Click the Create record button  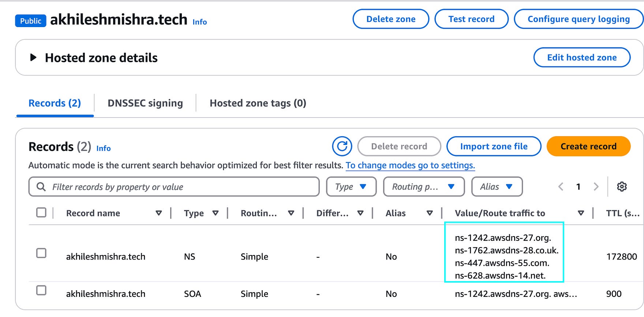[x=588, y=146]
